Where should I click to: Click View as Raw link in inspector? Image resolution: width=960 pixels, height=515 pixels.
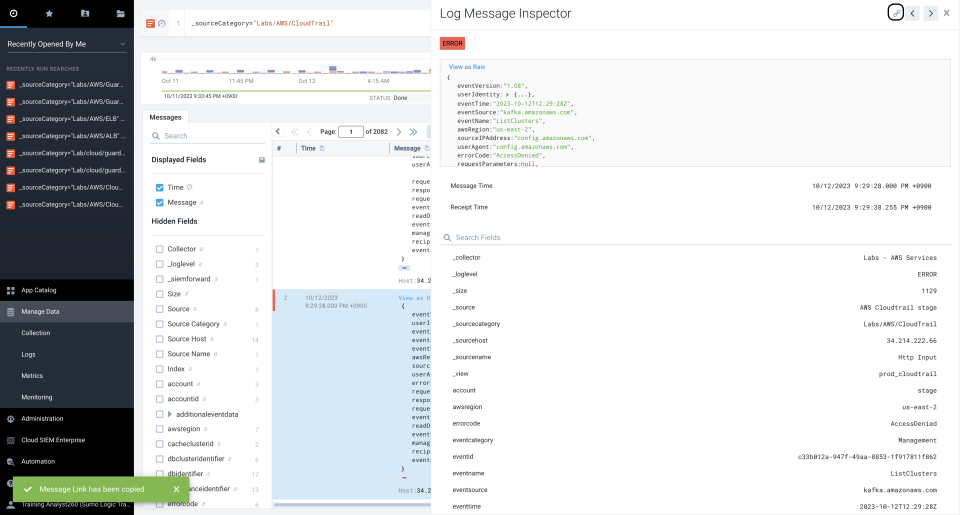467,67
